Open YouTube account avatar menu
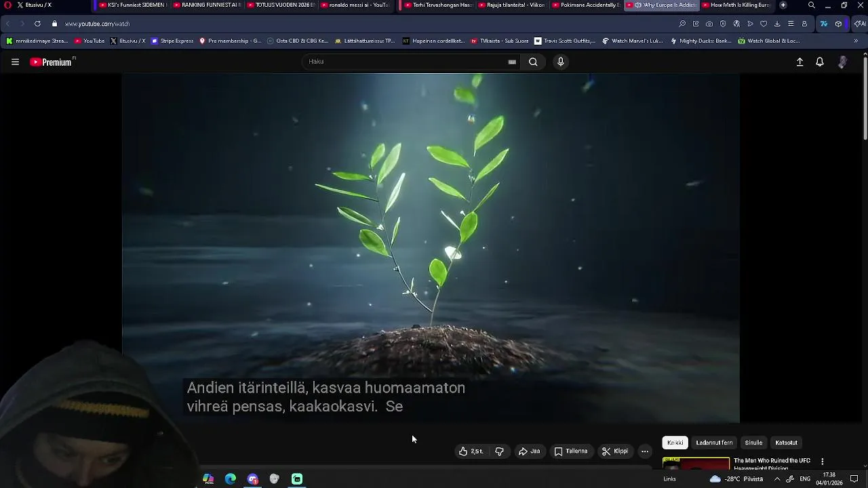This screenshot has height=488, width=868. click(x=842, y=62)
